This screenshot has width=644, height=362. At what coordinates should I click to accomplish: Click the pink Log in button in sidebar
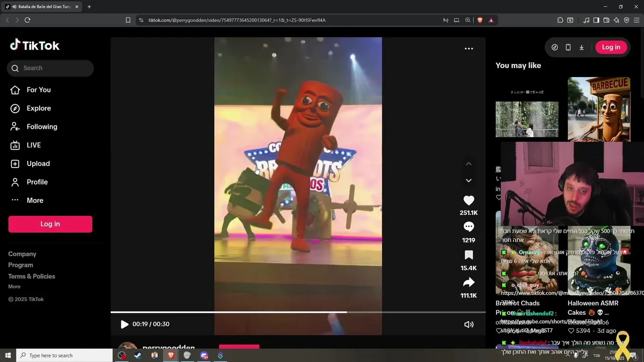(x=50, y=224)
